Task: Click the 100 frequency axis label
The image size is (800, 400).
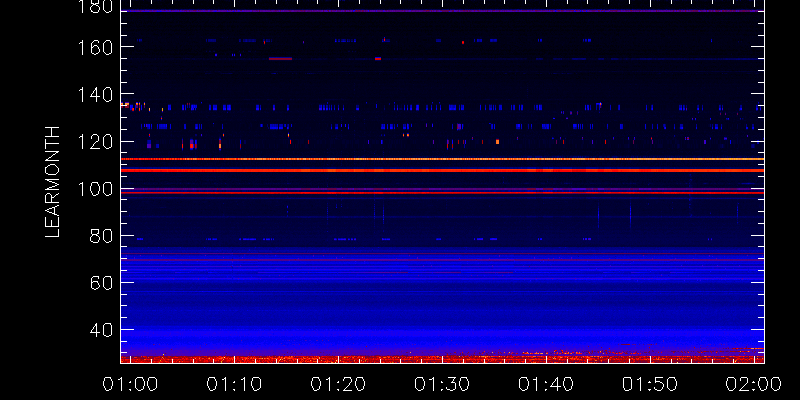Action: pyautogui.click(x=93, y=189)
